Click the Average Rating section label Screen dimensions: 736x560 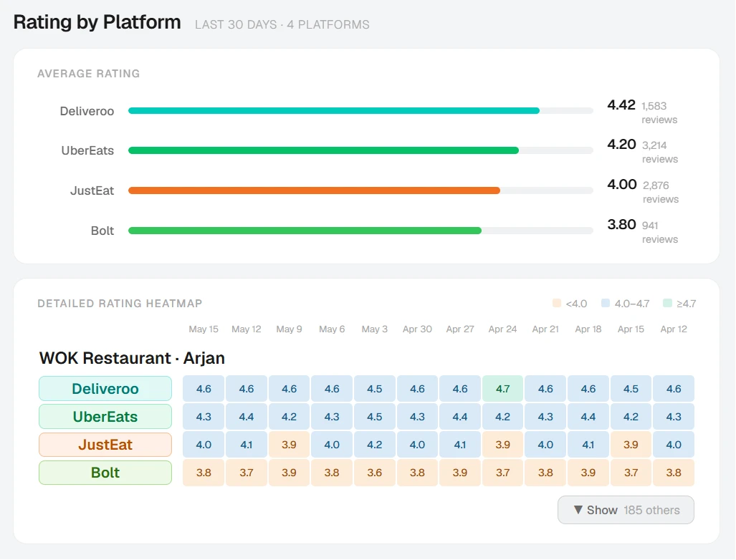point(88,74)
